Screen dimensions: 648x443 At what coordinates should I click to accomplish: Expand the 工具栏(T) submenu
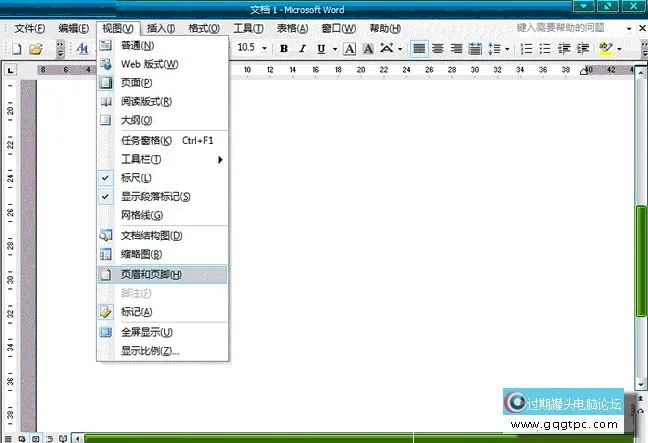tap(163, 159)
